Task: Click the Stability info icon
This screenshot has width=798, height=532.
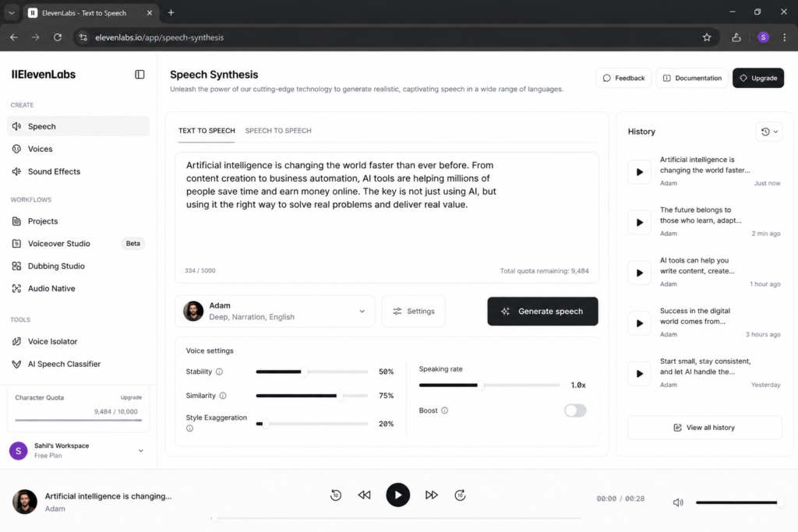Action: click(219, 372)
